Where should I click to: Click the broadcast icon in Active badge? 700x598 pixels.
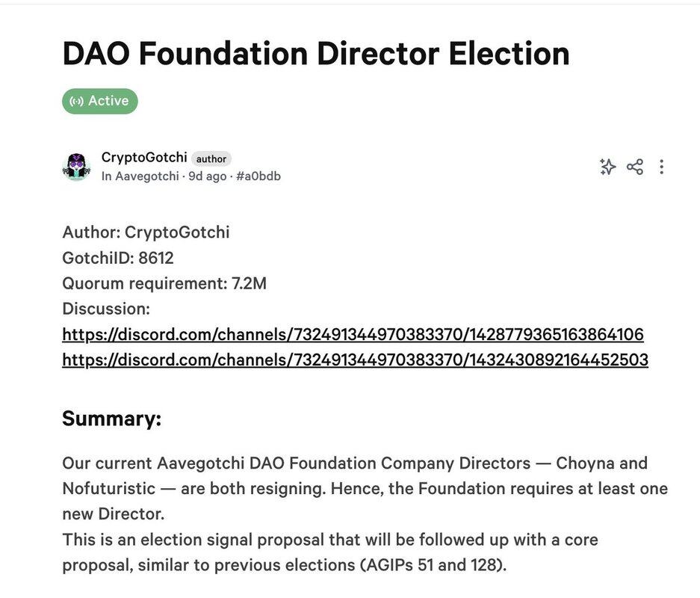[x=76, y=101]
